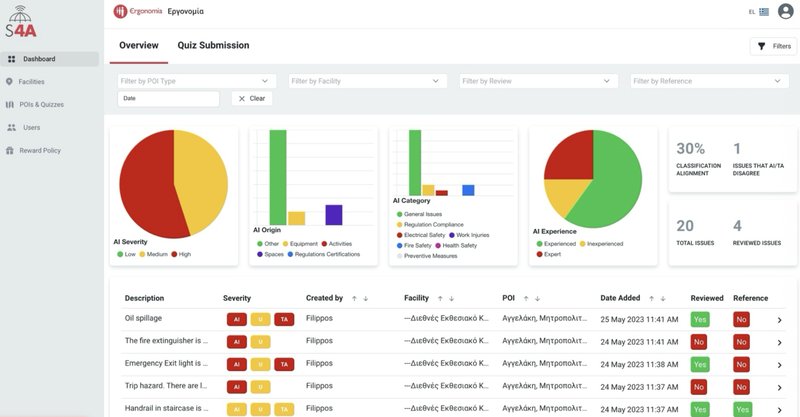800x417 pixels.
Task: Toggle the Reviewed Yes badge for Oil spillage
Action: [x=700, y=319]
